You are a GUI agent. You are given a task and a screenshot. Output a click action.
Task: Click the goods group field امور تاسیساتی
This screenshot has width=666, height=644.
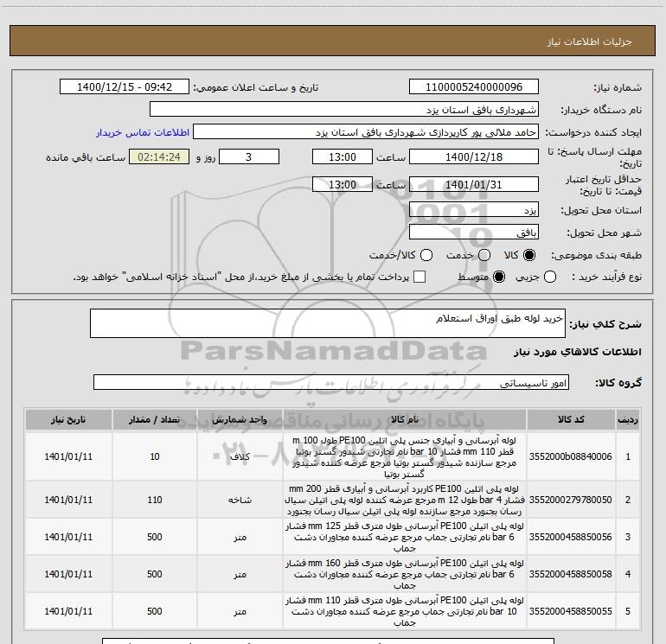click(331, 382)
